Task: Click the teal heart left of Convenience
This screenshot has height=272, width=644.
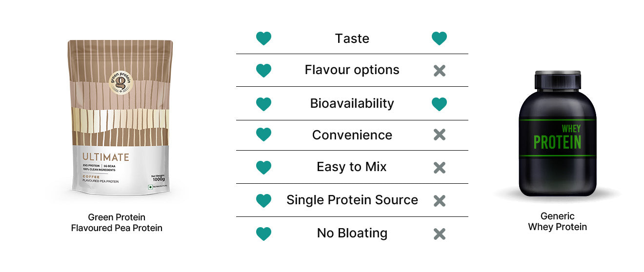Action: (x=263, y=135)
